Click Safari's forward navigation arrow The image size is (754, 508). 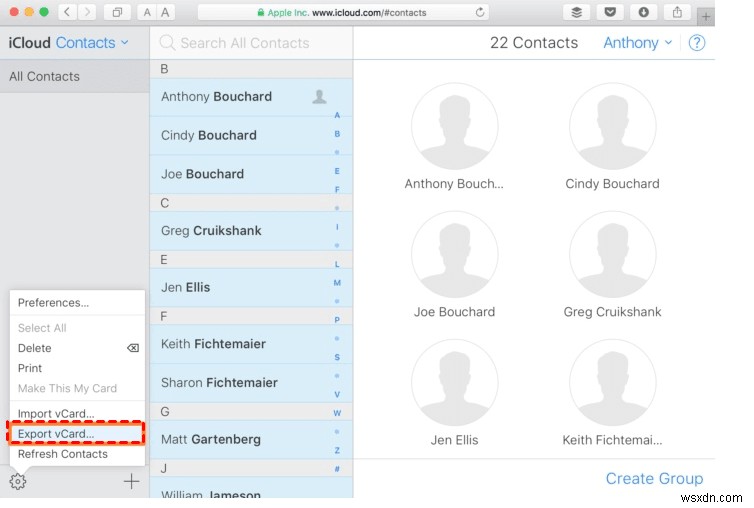(x=87, y=12)
